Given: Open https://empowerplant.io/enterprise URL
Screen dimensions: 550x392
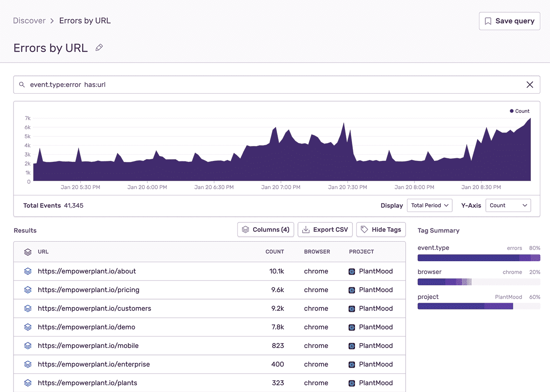Looking at the screenshot, I should [x=94, y=365].
